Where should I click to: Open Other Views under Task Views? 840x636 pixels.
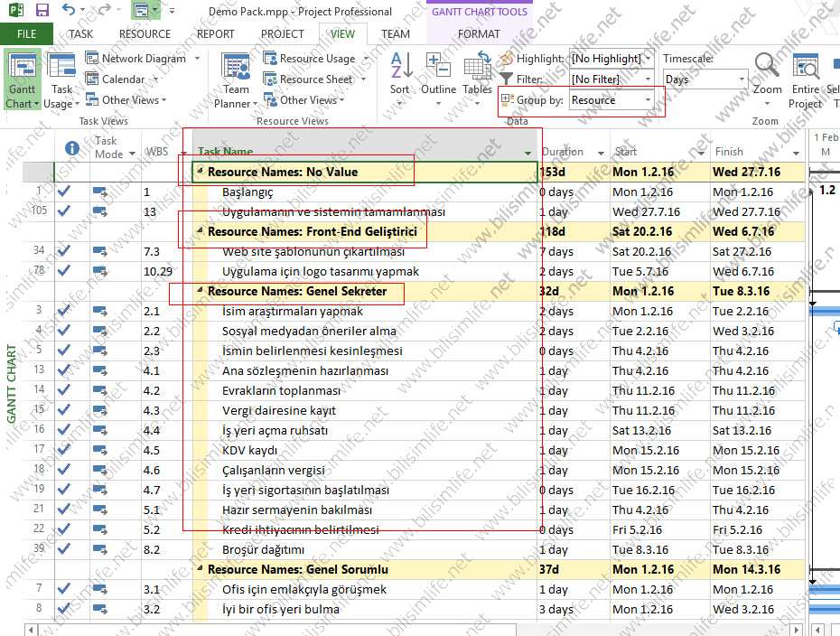click(x=126, y=100)
